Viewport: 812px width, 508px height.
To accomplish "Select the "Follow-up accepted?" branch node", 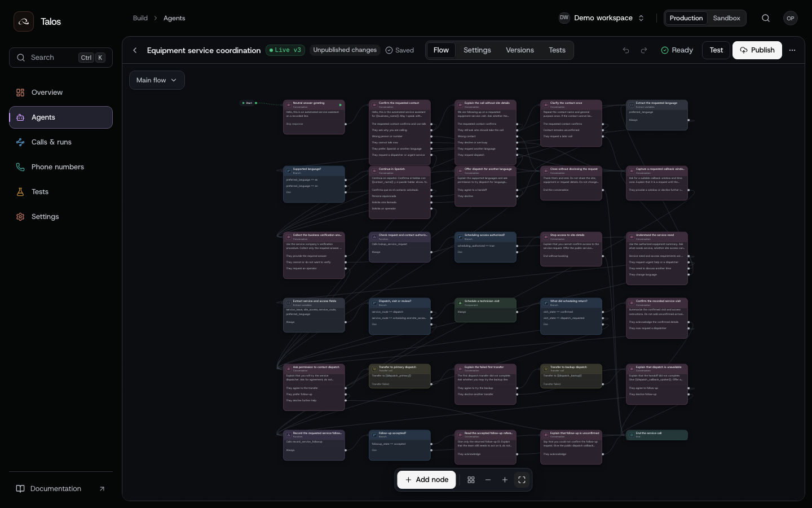I will 400,445.
